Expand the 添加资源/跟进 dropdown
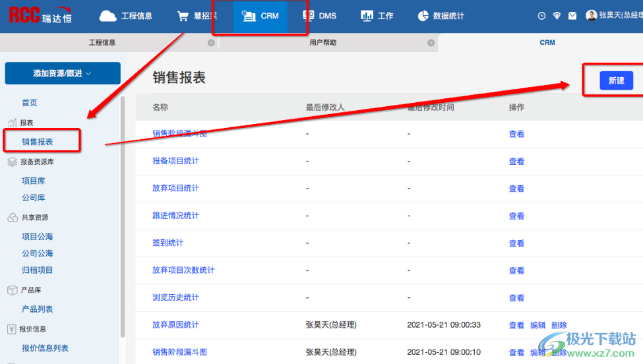This screenshot has height=364, width=643. click(63, 73)
